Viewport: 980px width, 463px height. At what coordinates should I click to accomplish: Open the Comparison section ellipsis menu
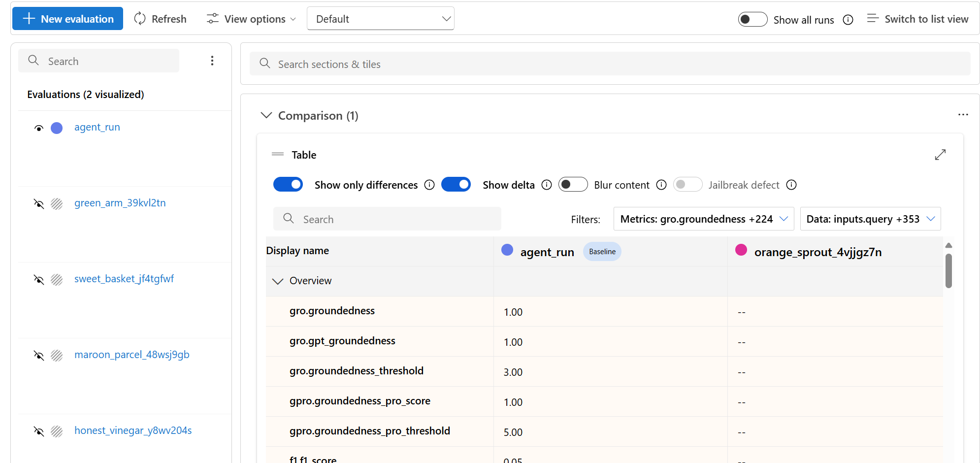pyautogui.click(x=963, y=115)
